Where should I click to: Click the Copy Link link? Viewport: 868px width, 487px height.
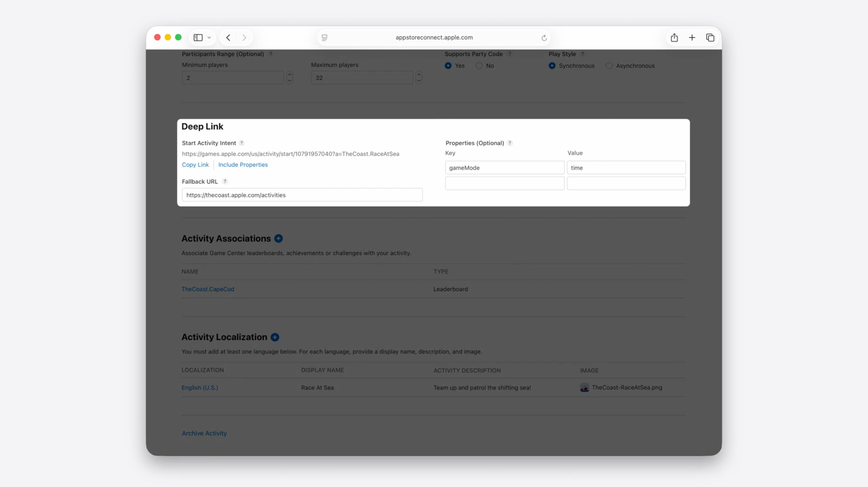(195, 165)
